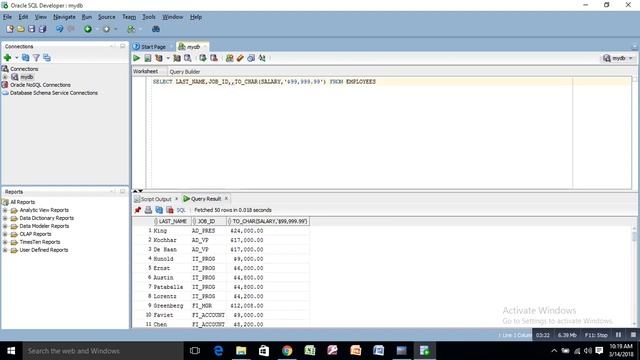Click the red Delete row icon in results
Viewport: 640px width, 360px height.
pyautogui.click(x=170, y=210)
